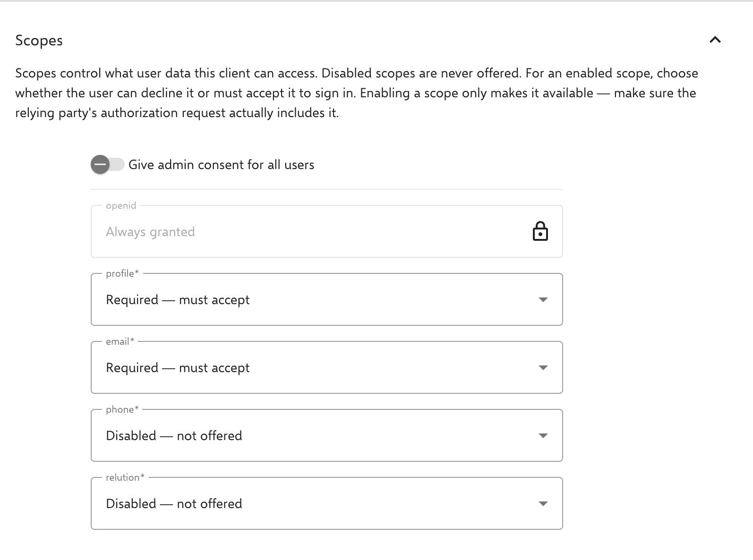Click the 'Give admin consent for all users' label

click(221, 165)
